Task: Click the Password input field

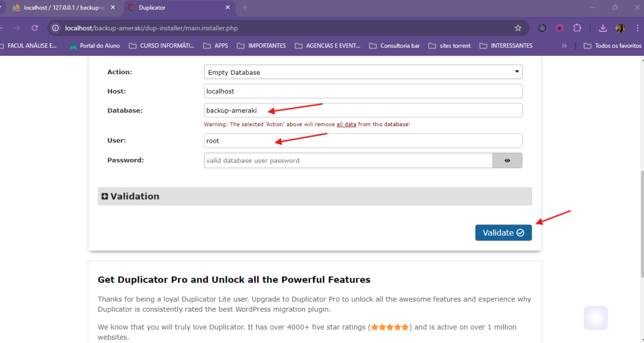Action: 348,161
